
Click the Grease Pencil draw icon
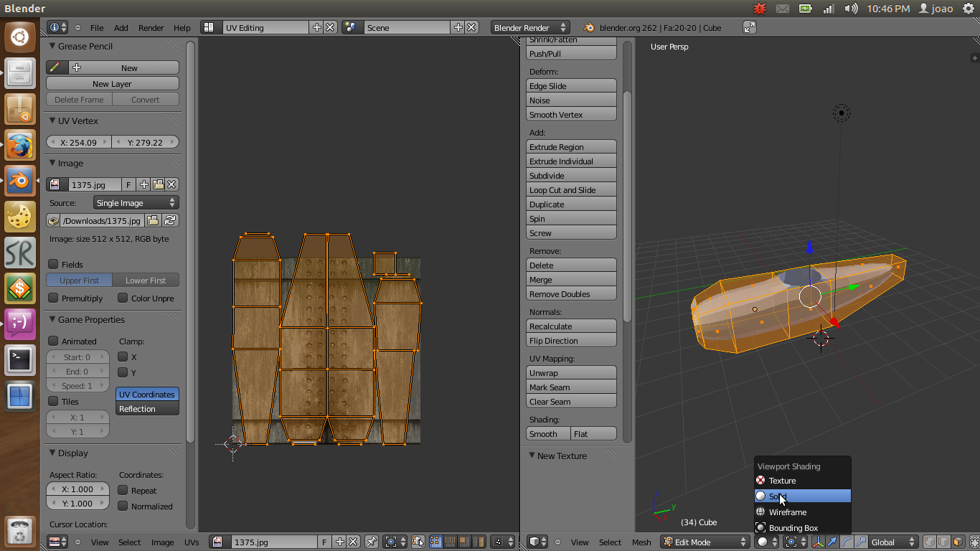[57, 67]
